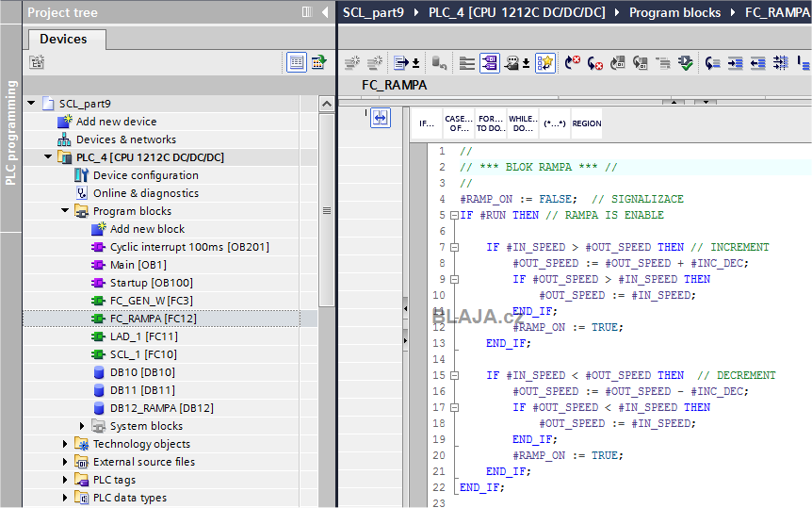The height and width of the screenshot is (508, 812).
Task: Click the Outdent text toolbar icon
Action: click(758, 63)
